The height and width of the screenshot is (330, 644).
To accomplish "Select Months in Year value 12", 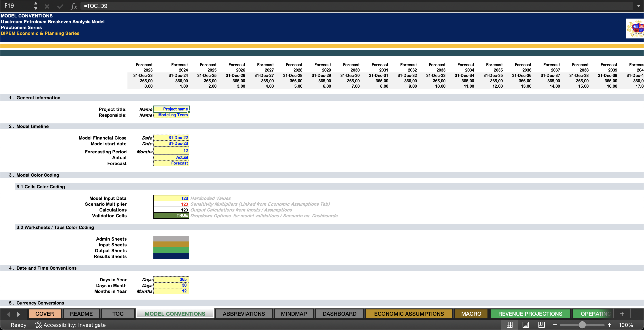I will click(x=171, y=291).
